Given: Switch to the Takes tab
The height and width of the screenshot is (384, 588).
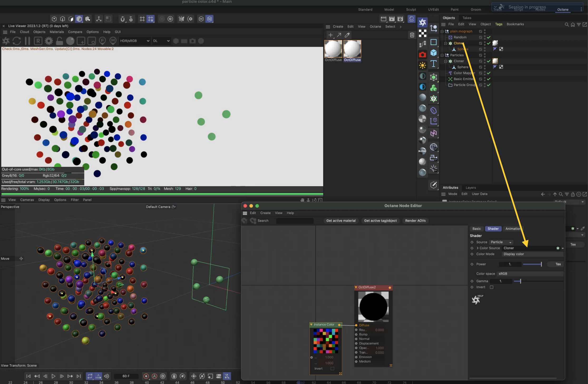Looking at the screenshot, I should 466,18.
